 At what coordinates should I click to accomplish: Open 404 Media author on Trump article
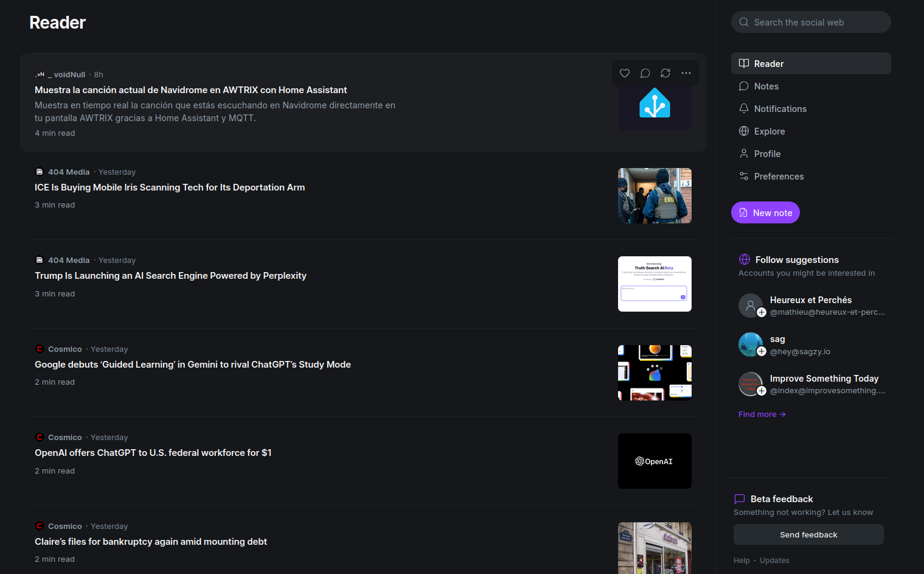coord(69,260)
